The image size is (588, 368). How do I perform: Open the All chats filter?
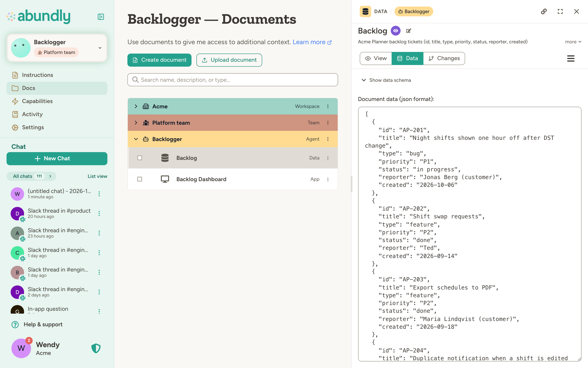tap(31, 176)
